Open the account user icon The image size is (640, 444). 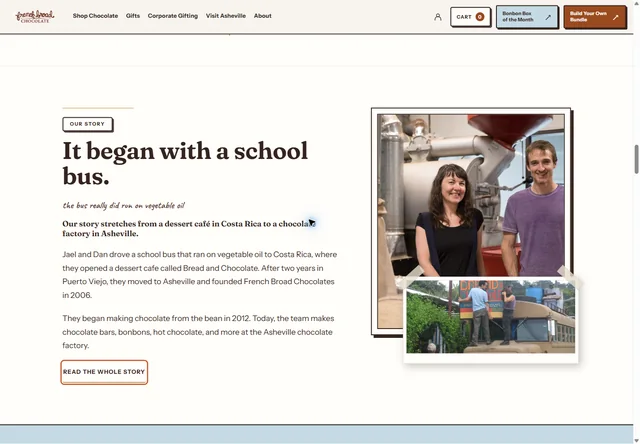(438, 17)
